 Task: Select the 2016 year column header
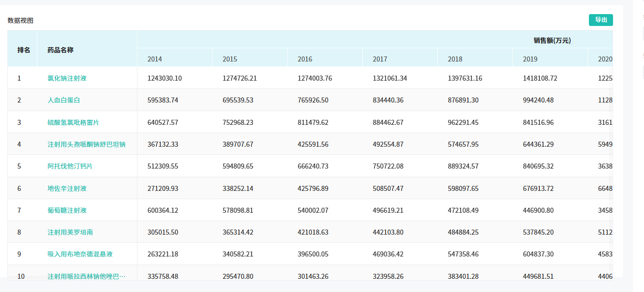305,59
